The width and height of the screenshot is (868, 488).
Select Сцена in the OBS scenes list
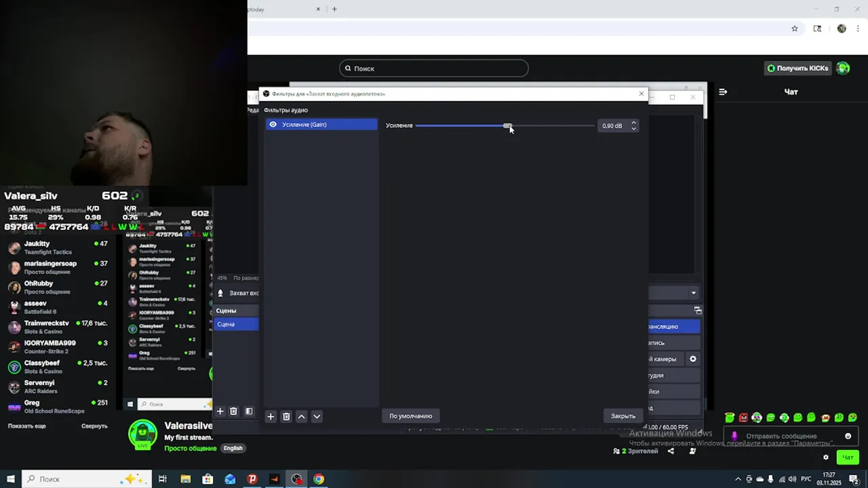point(236,324)
